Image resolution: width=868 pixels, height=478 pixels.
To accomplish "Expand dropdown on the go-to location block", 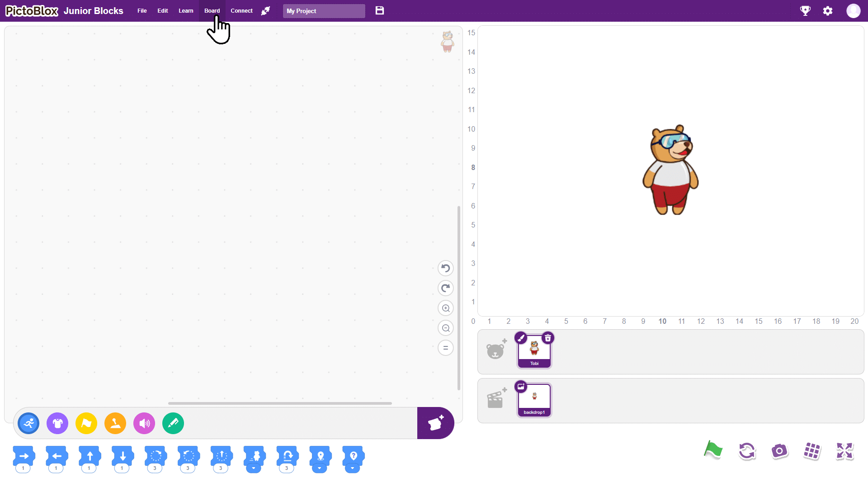I will [x=320, y=469].
